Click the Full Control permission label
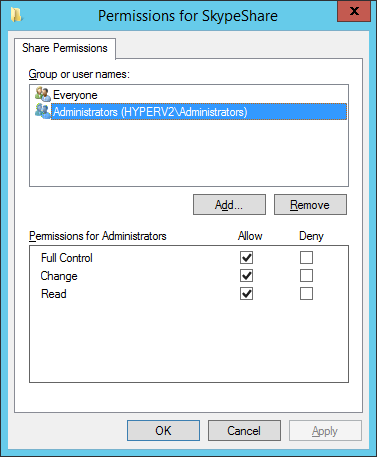 tap(67, 258)
